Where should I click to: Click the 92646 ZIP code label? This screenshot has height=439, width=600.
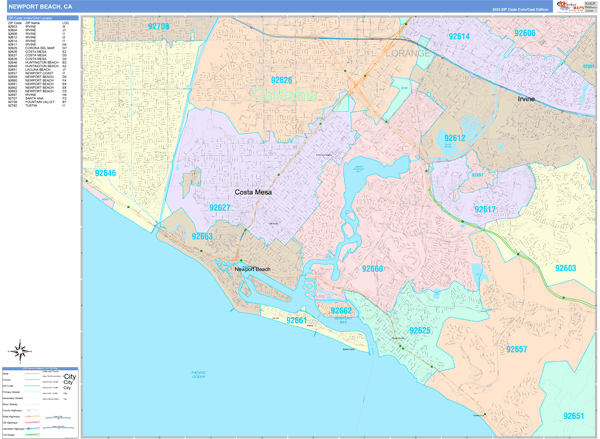105,173
